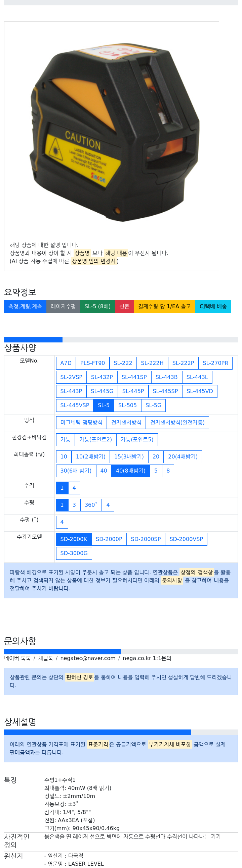Select model SL-445VSP option
The height and width of the screenshot is (868, 242).
75,406
